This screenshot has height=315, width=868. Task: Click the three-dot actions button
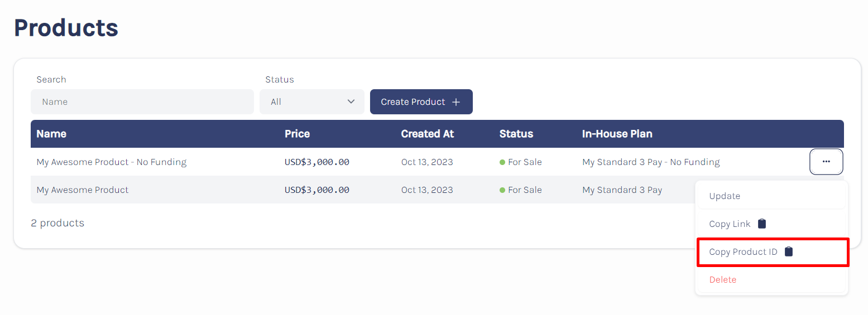[x=826, y=162]
